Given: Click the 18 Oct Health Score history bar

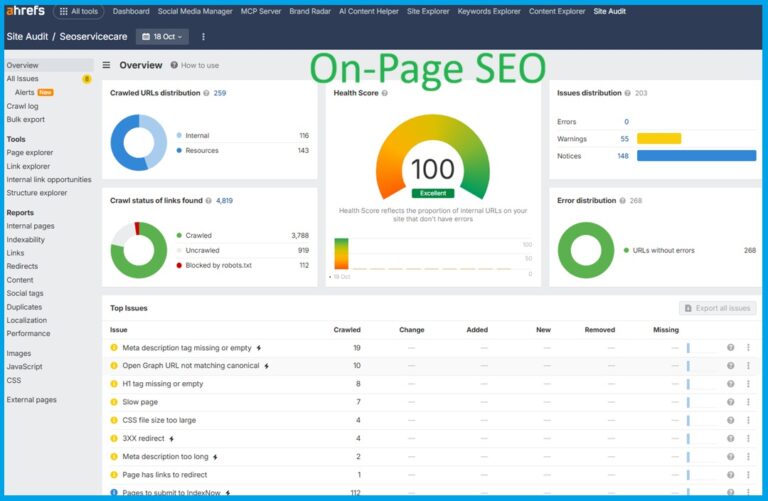Looking at the screenshot, I should 341,254.
